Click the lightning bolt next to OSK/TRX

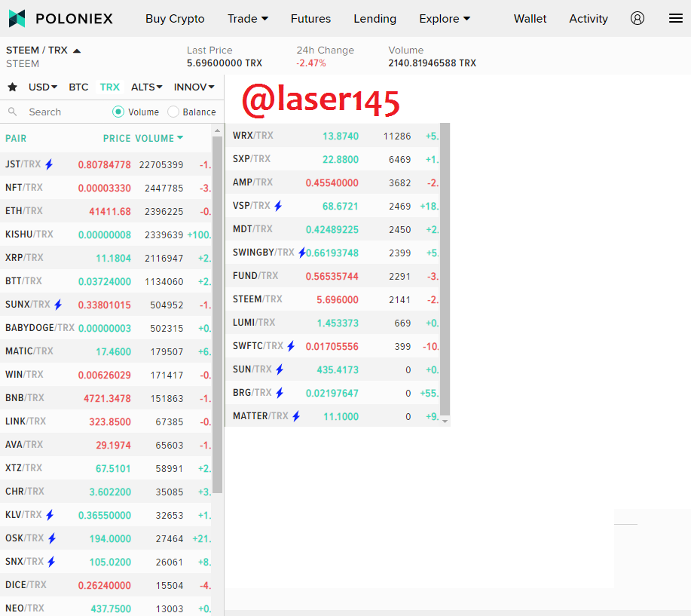[x=52, y=538]
